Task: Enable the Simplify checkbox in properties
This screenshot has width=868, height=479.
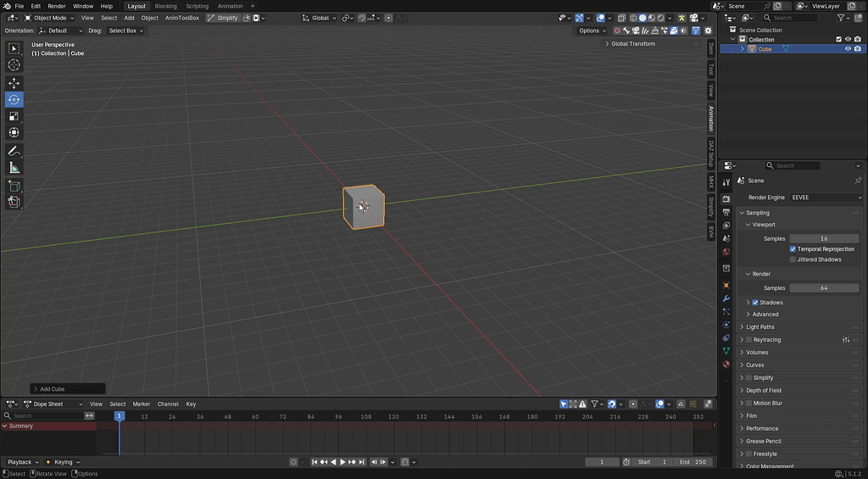Action: [749, 377]
